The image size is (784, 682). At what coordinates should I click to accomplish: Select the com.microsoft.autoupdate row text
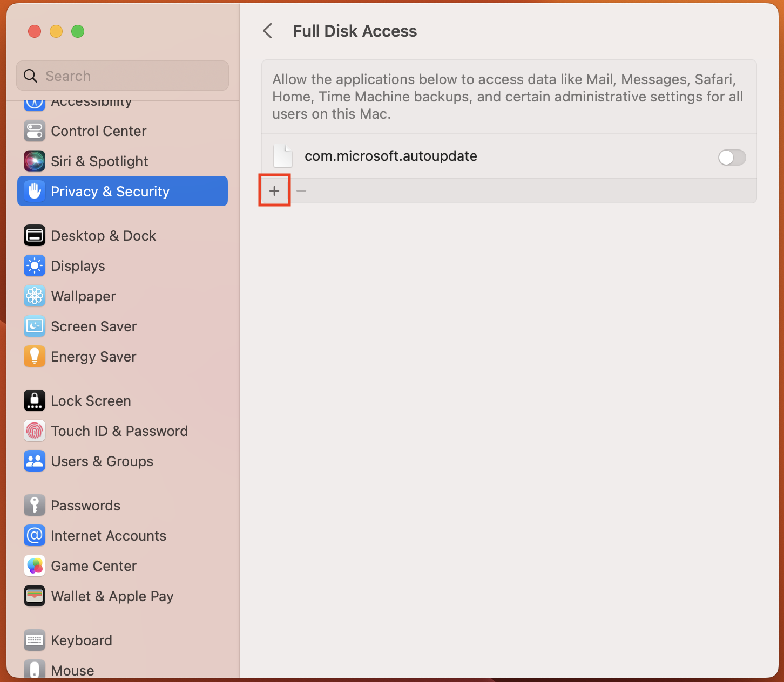391,156
